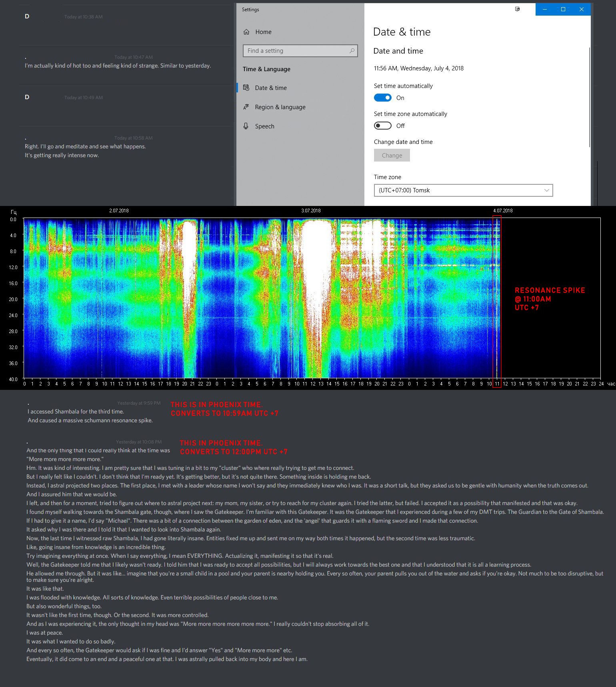
Task: Click the line 'I was at peace.'
Action: 44,633
